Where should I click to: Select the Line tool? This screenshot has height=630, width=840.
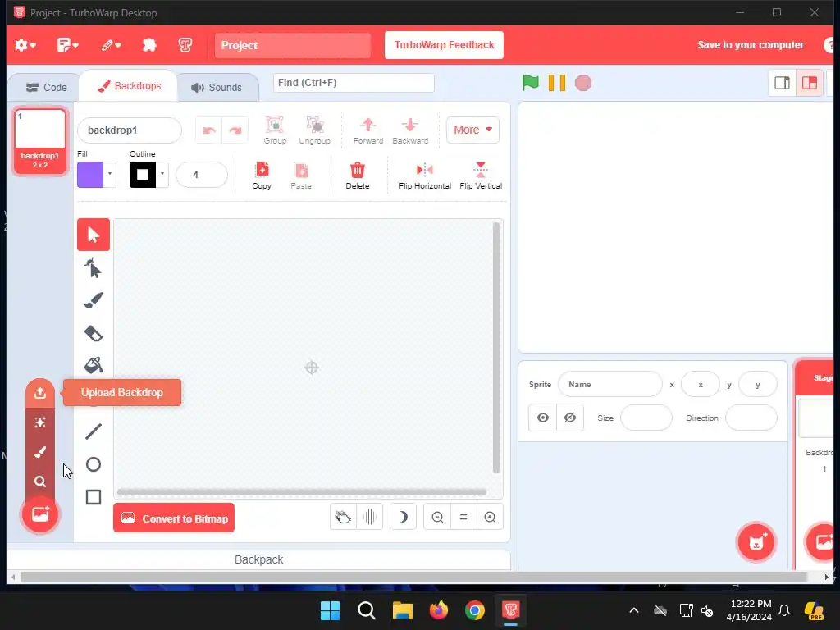pos(94,431)
